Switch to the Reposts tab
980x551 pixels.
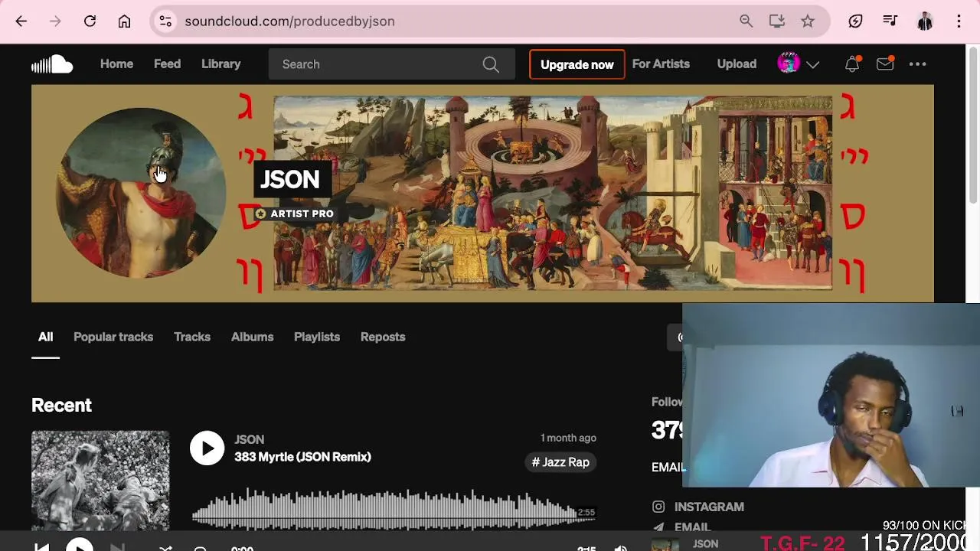pos(383,337)
